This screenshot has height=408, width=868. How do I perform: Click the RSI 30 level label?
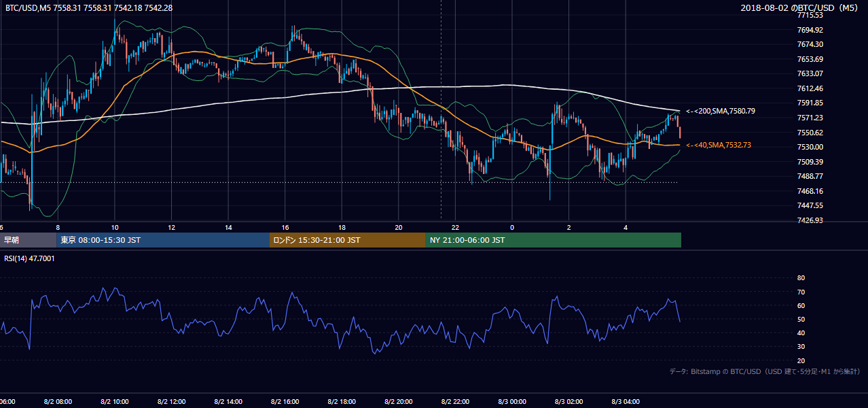tap(801, 347)
